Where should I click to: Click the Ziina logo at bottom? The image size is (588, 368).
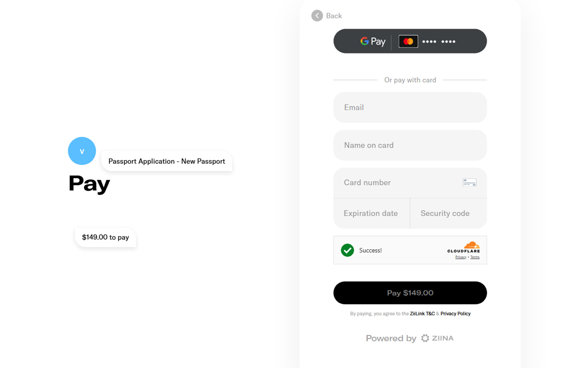point(437,338)
